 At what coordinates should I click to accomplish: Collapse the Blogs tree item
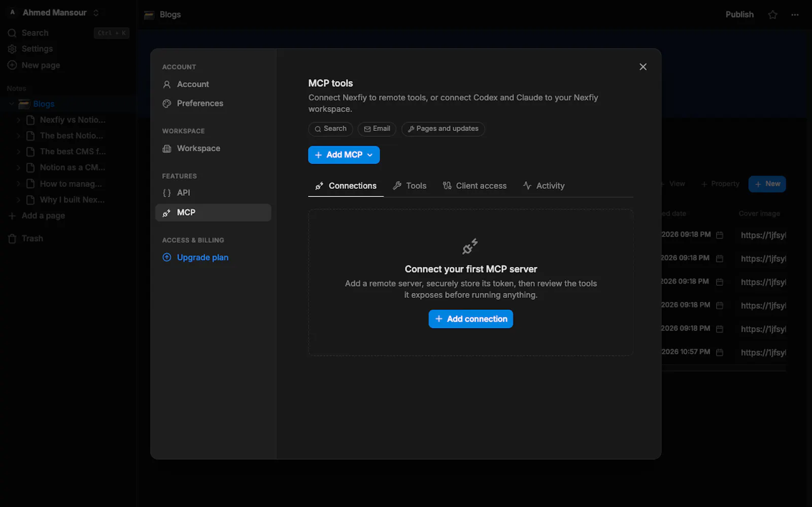(x=11, y=104)
